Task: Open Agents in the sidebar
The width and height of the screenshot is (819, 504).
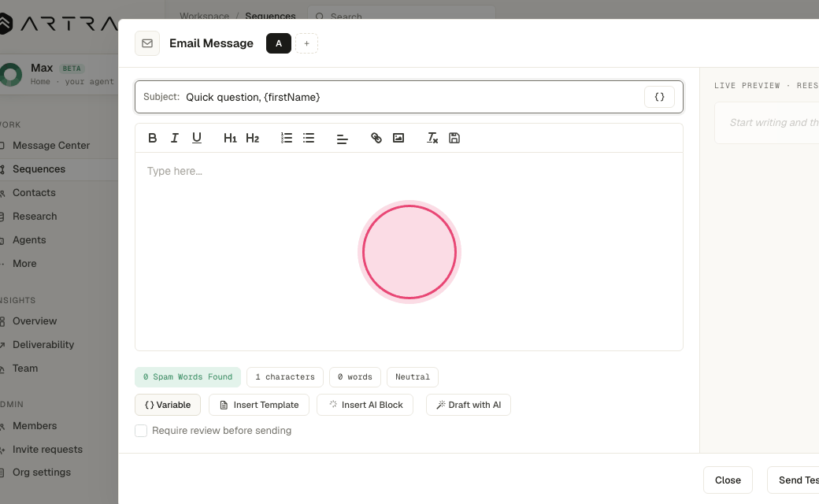Action: (x=29, y=239)
